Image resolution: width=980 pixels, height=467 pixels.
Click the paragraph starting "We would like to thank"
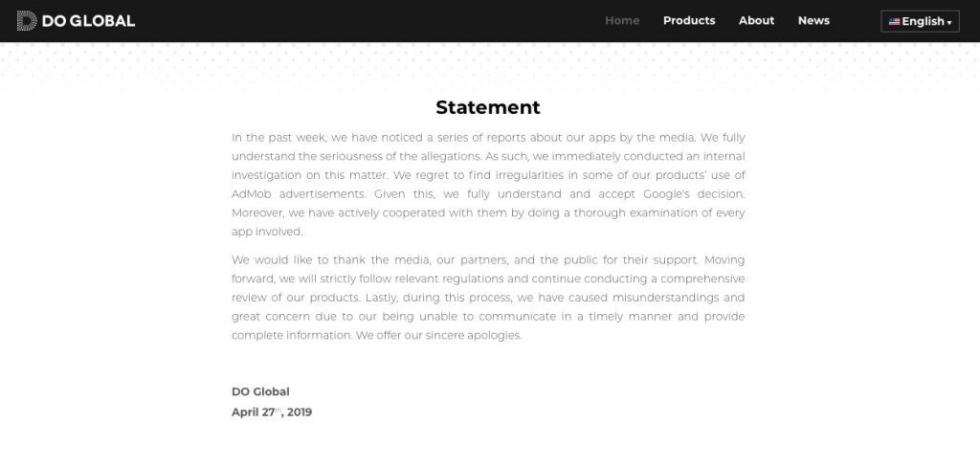point(488,298)
